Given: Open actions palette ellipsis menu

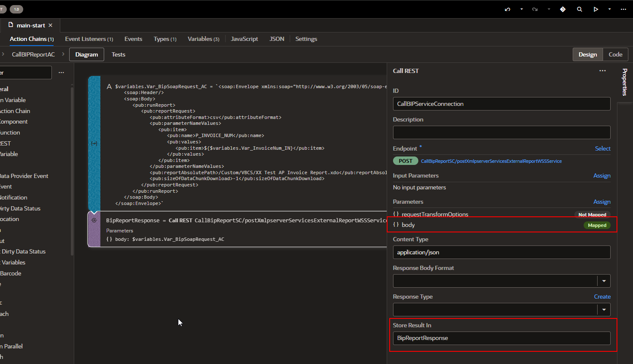Looking at the screenshot, I should [x=62, y=73].
